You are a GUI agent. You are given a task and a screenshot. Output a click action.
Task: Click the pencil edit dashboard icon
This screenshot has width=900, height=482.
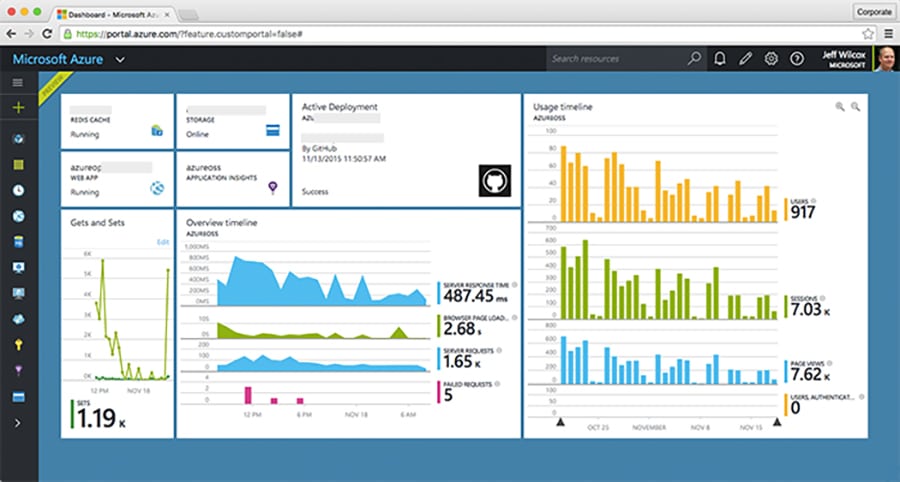point(745,59)
